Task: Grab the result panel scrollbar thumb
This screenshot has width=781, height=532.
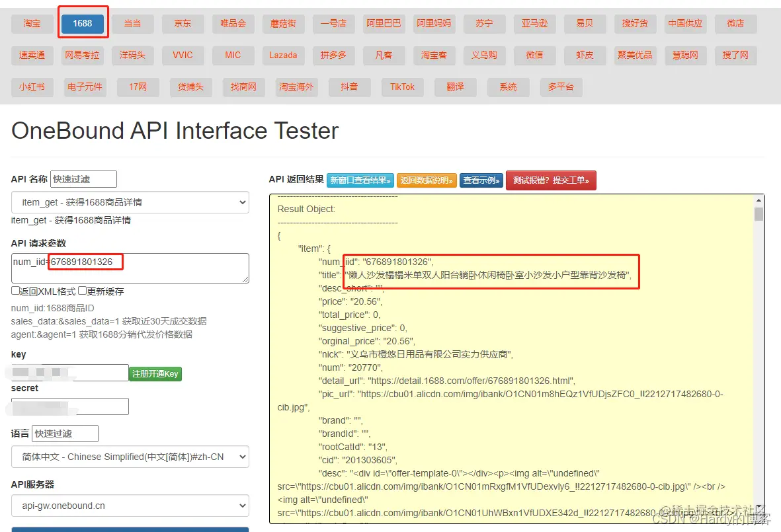Action: [759, 214]
